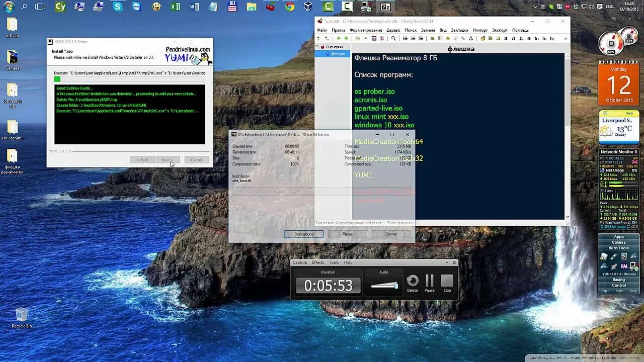Screen dimensions: 644x362
Task: Click windows 10 xxx.iso text line
Action: tap(384, 125)
